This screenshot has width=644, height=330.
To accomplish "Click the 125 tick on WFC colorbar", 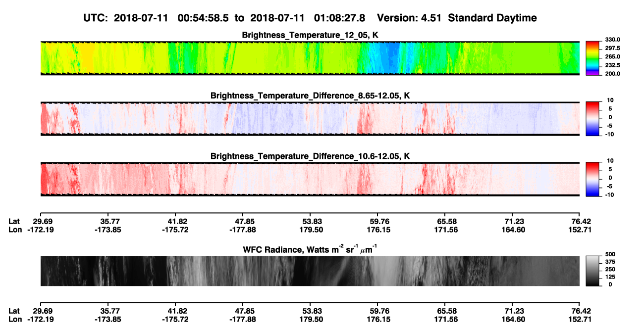I will pos(610,277).
